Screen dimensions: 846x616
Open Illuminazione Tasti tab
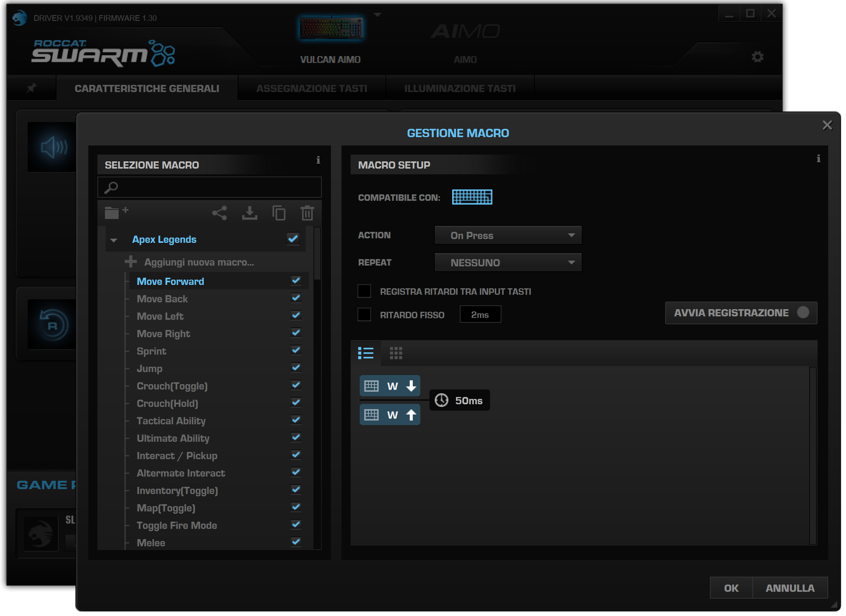point(460,88)
